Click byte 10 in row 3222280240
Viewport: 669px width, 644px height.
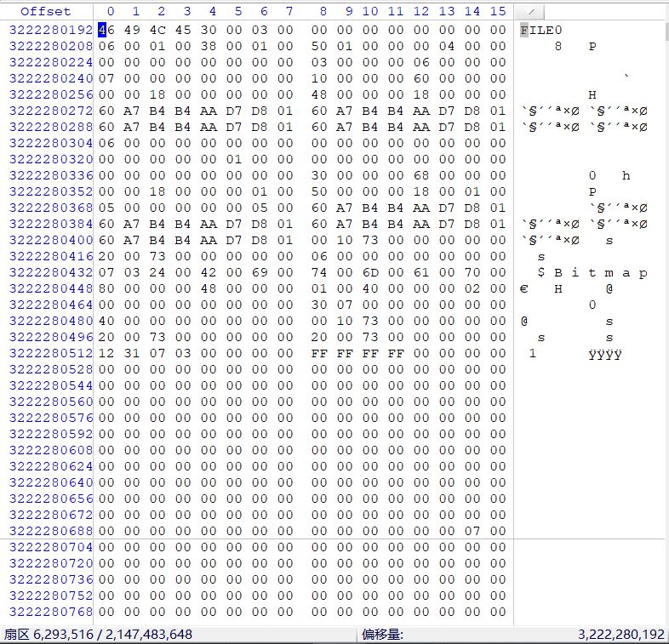(318, 78)
